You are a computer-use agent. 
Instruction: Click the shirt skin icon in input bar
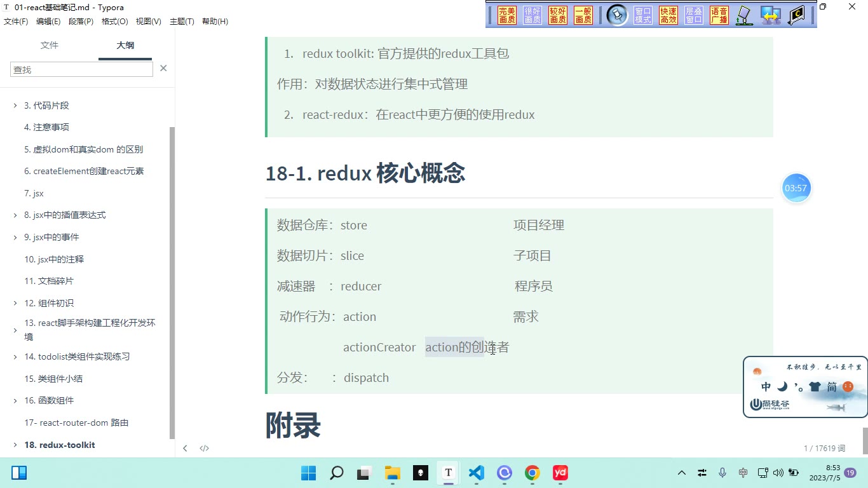(x=815, y=386)
